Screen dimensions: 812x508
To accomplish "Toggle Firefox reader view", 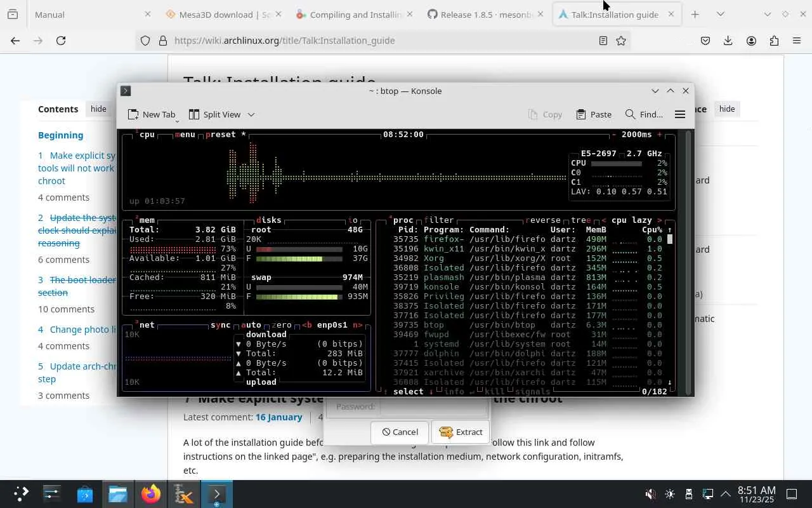I will click(x=603, y=41).
